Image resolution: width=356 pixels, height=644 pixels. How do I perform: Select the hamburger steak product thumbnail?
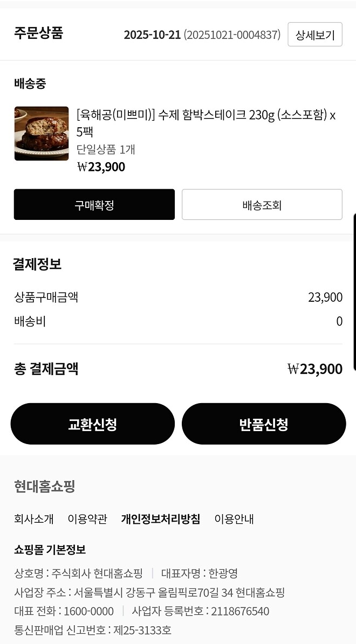click(42, 133)
